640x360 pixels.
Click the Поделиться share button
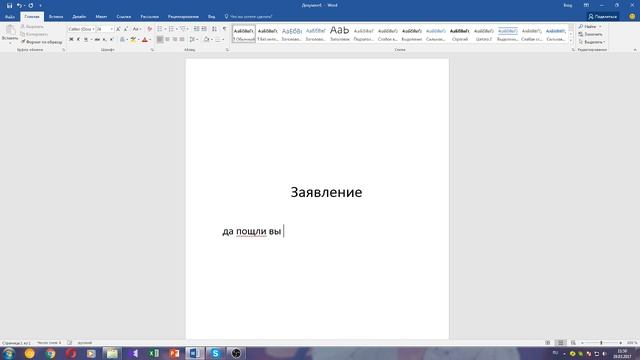(602, 17)
